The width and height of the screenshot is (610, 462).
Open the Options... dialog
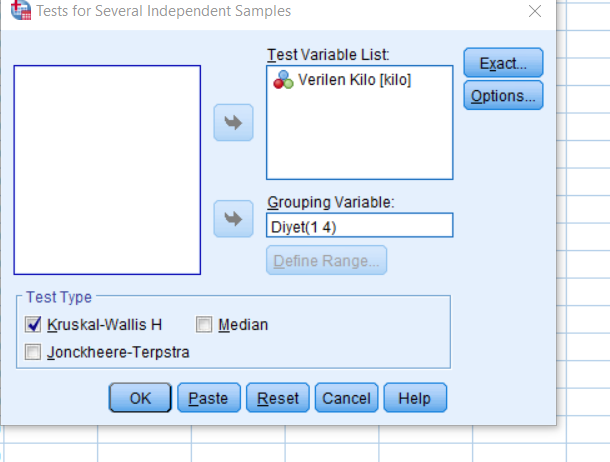503,95
